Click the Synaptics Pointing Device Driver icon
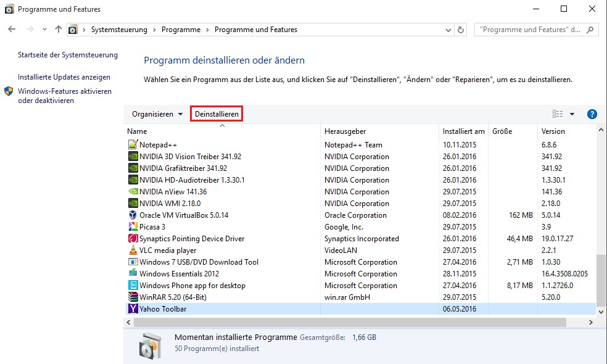This screenshot has width=607, height=364. (133, 239)
